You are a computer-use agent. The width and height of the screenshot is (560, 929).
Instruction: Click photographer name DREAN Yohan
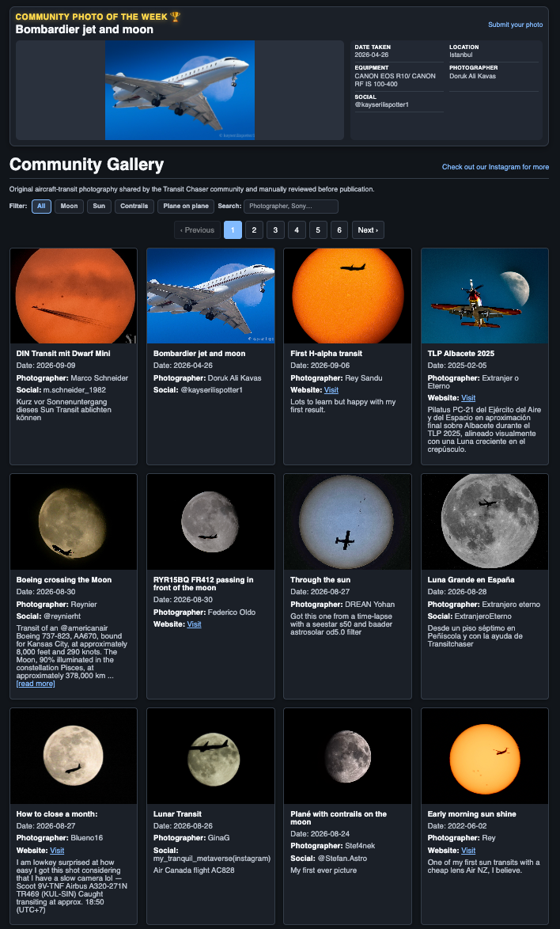[369, 605]
